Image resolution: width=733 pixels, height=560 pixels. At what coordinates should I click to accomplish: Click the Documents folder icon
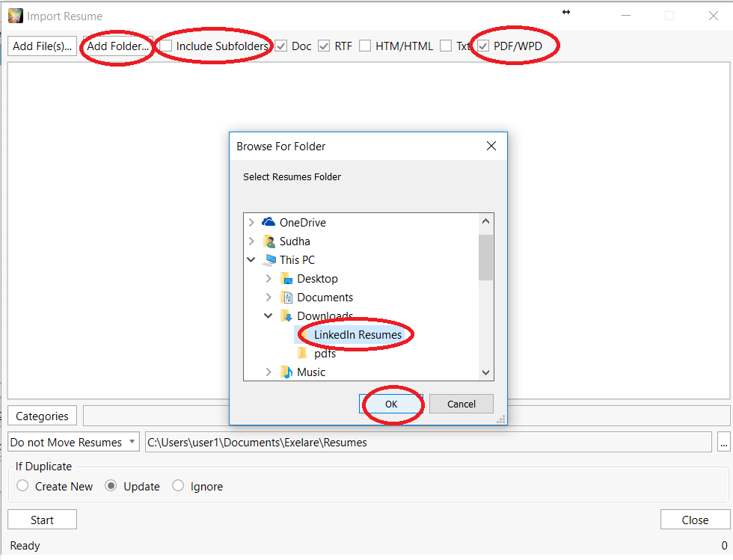pos(286,298)
